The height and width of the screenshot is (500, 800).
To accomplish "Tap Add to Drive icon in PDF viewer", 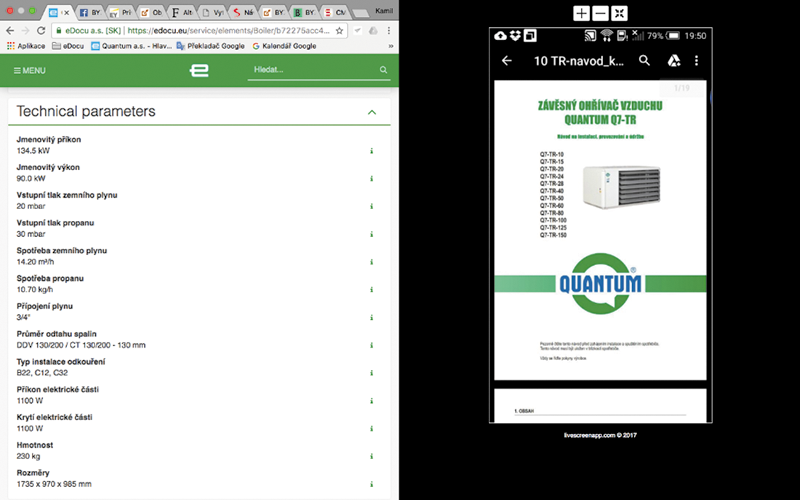I will click(x=674, y=61).
